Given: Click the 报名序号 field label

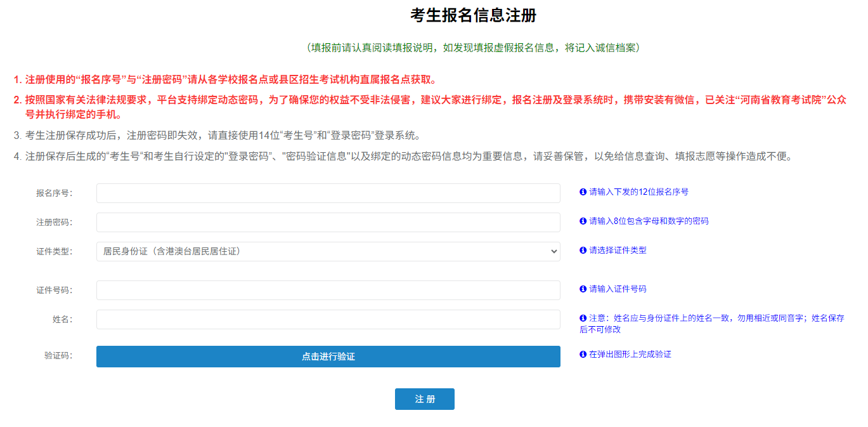Looking at the screenshot, I should [54, 193].
